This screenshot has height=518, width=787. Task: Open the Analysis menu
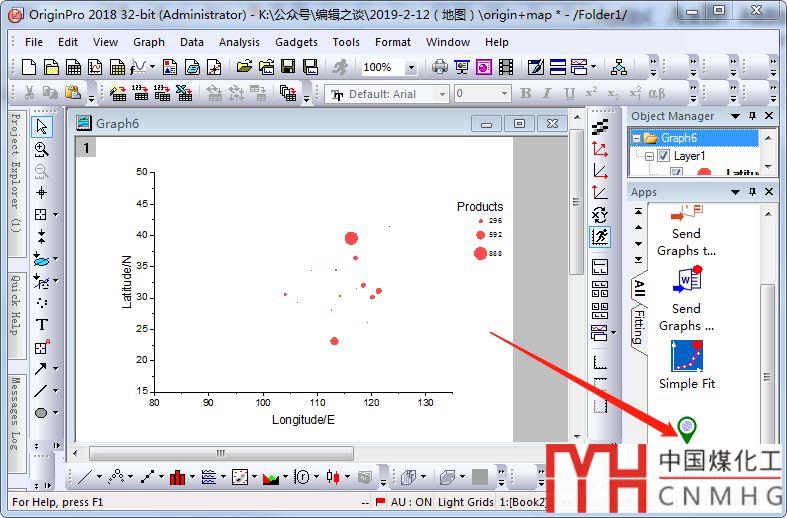tap(239, 42)
